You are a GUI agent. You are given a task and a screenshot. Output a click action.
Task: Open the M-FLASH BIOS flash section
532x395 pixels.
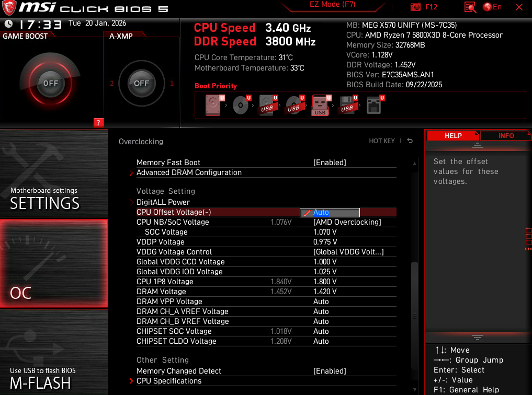click(54, 352)
